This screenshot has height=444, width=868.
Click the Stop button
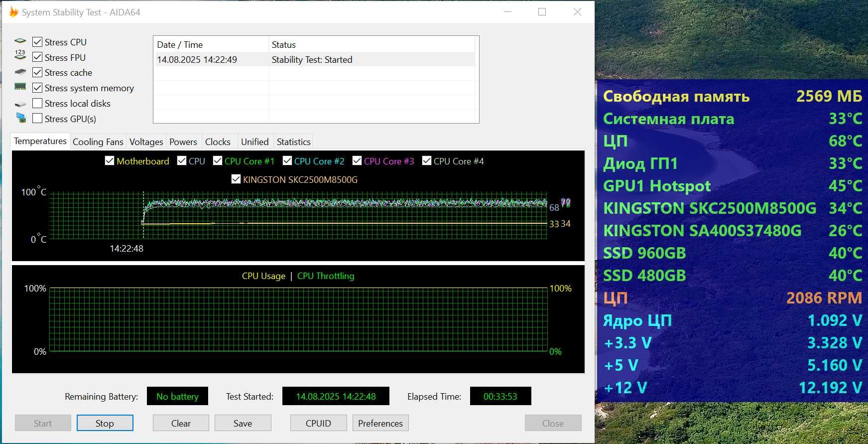105,423
